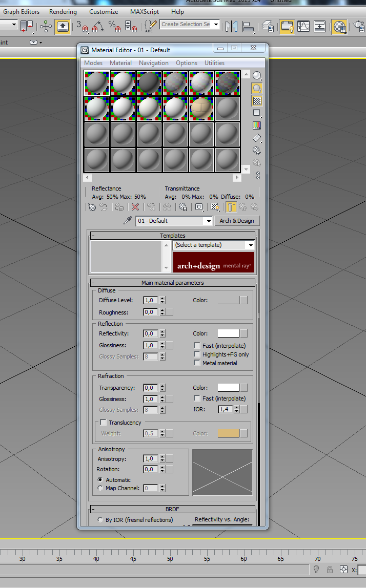Click the Translucency tan color swatch
This screenshot has width=366, height=588.
(x=229, y=433)
